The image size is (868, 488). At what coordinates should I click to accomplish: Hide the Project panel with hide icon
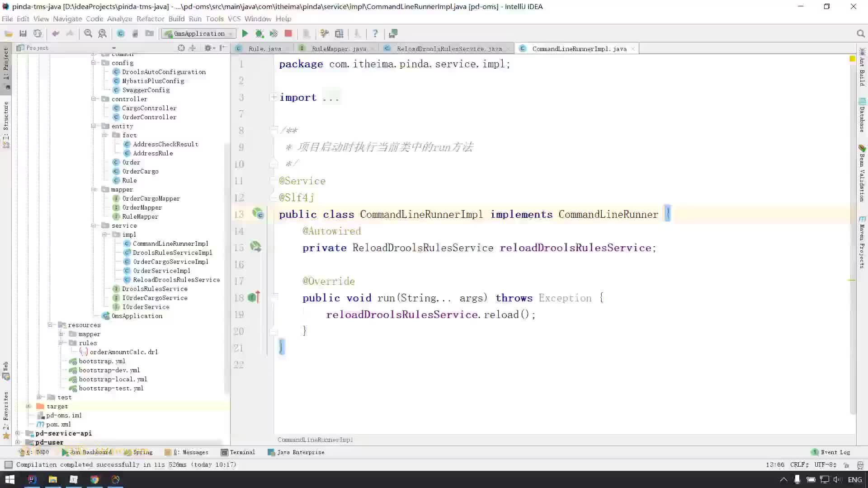(x=223, y=48)
